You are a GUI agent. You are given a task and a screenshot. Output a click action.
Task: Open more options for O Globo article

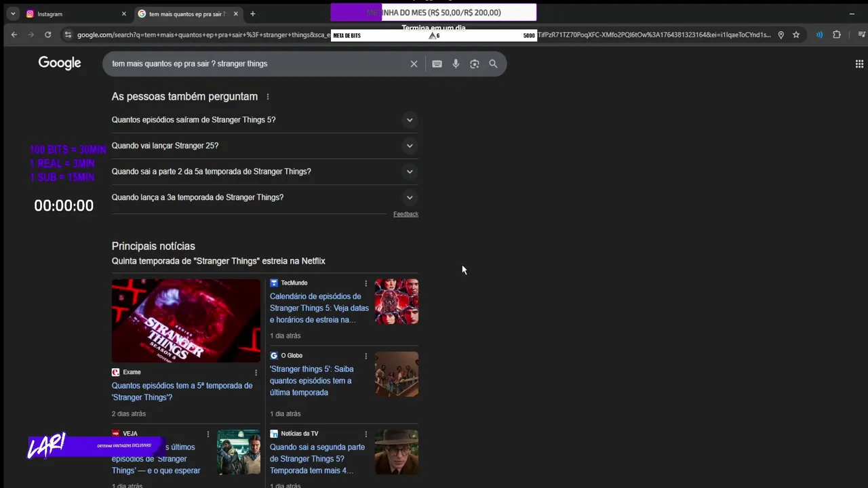[x=366, y=356]
